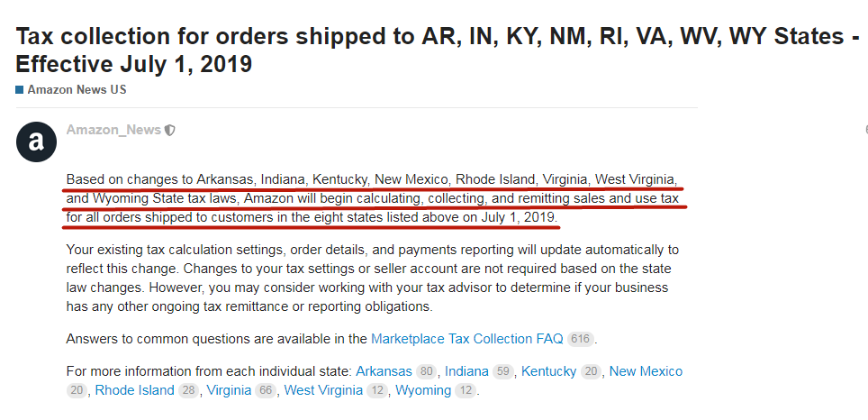Viewport: 868px width, 420px height.
Task: Click the 66 badge next to Virginia
Action: tap(266, 390)
